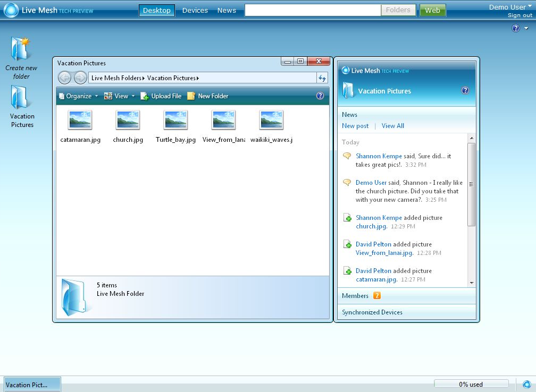
Task: Expand the Members section
Action: coord(407,296)
